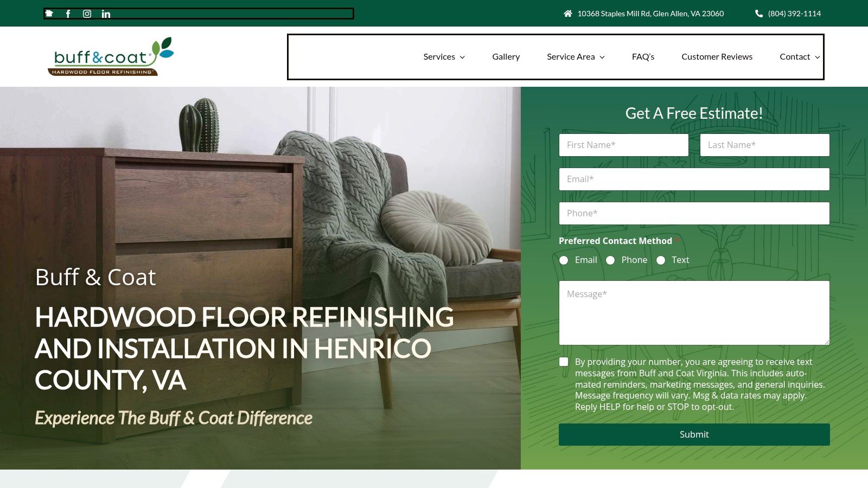Viewport: 868px width, 488px height.
Task: Select Phone as preferred contact method
Action: [x=610, y=260]
